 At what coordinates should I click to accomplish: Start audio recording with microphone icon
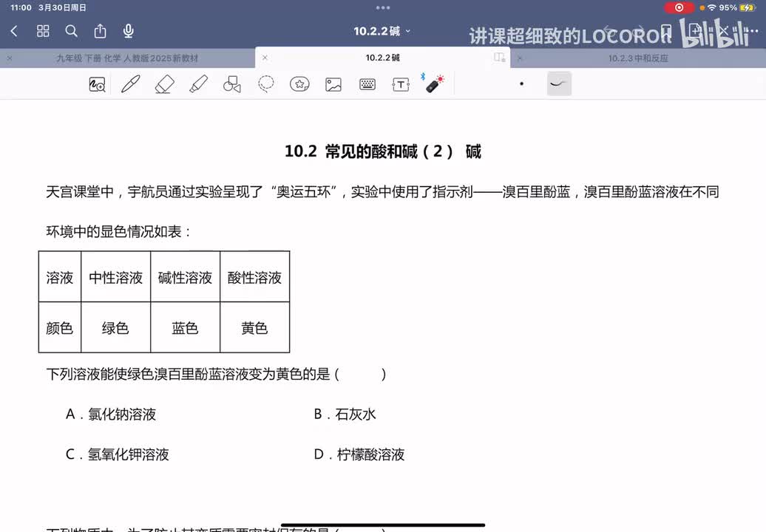tap(129, 31)
